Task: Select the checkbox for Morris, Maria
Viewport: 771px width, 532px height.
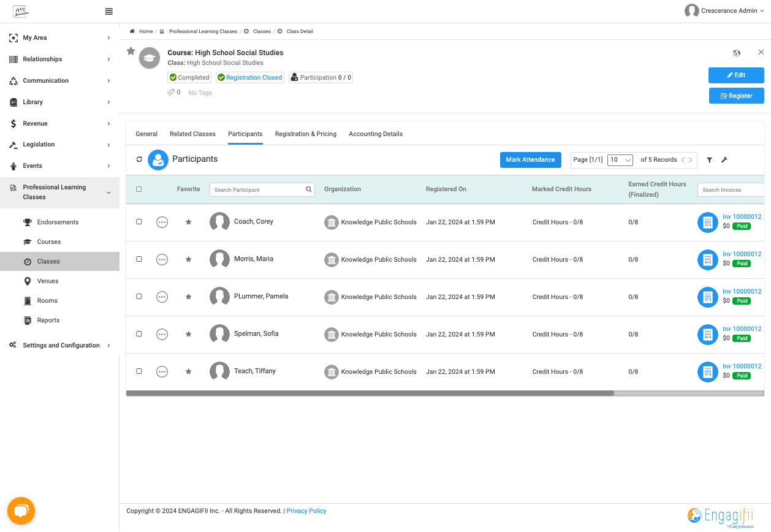Action: (x=139, y=259)
